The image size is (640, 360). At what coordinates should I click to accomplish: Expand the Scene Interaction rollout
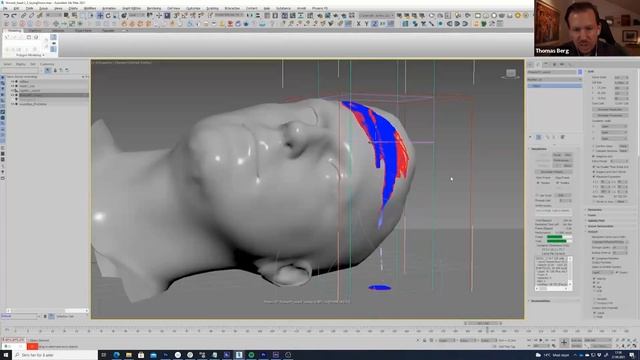[x=600, y=226]
